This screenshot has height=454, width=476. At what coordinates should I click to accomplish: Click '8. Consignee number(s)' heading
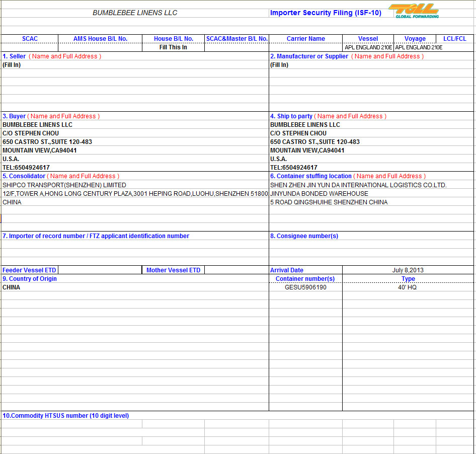point(304,236)
